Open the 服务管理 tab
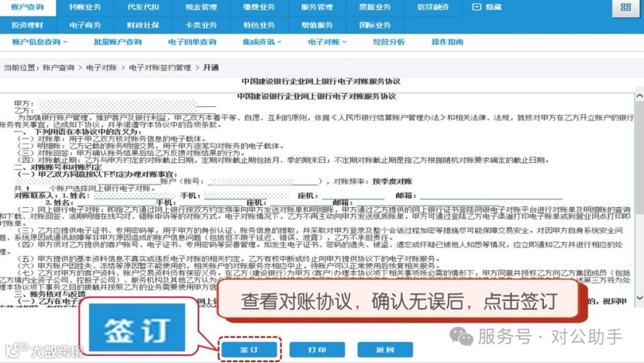644x363 pixels. pyautogui.click(x=317, y=7)
